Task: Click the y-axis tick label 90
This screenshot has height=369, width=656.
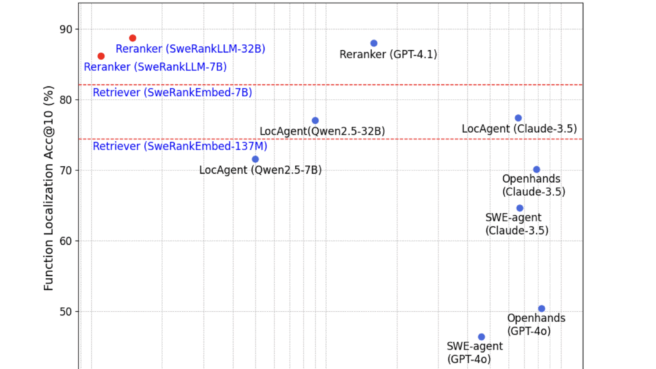Action: (65, 30)
